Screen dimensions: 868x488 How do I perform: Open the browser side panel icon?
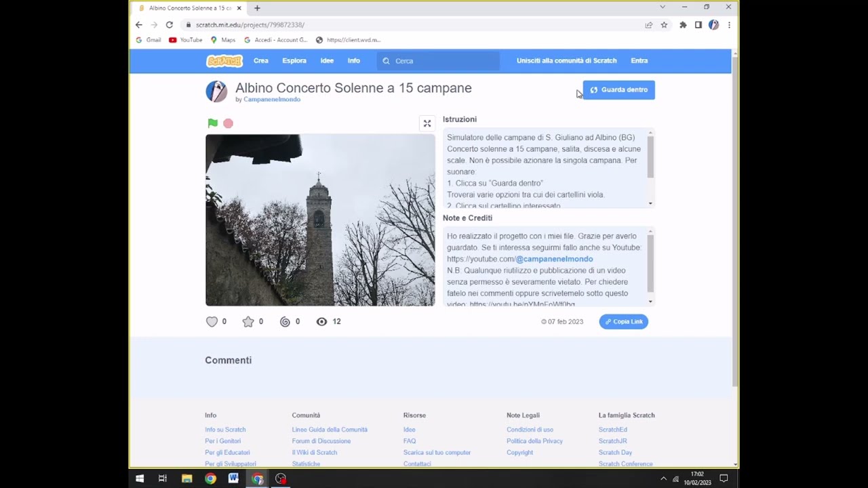click(698, 25)
